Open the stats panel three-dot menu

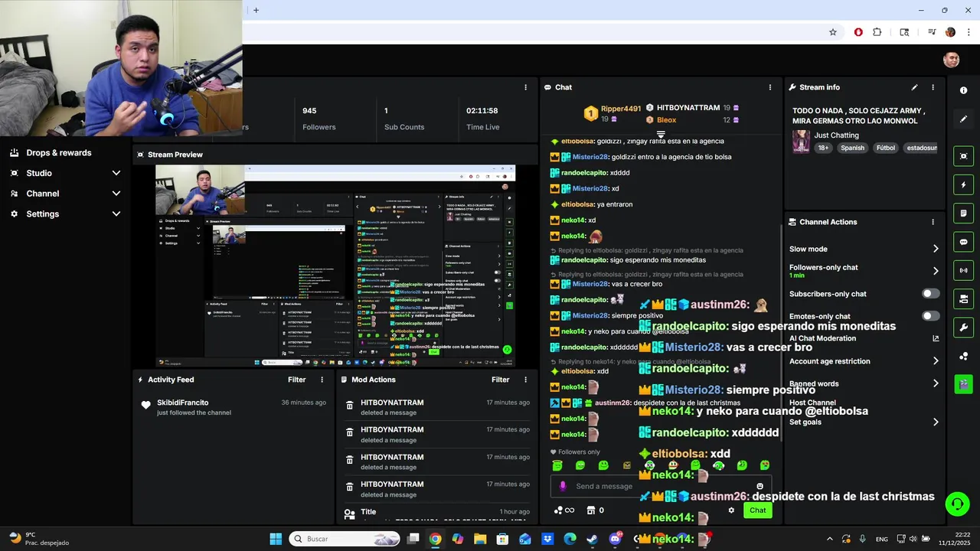[525, 87]
